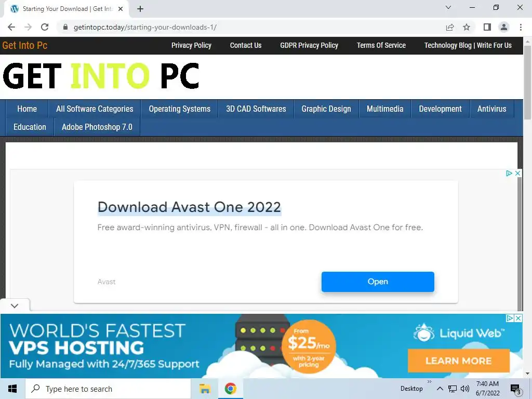
Task: Open Development menu item
Action: click(440, 109)
